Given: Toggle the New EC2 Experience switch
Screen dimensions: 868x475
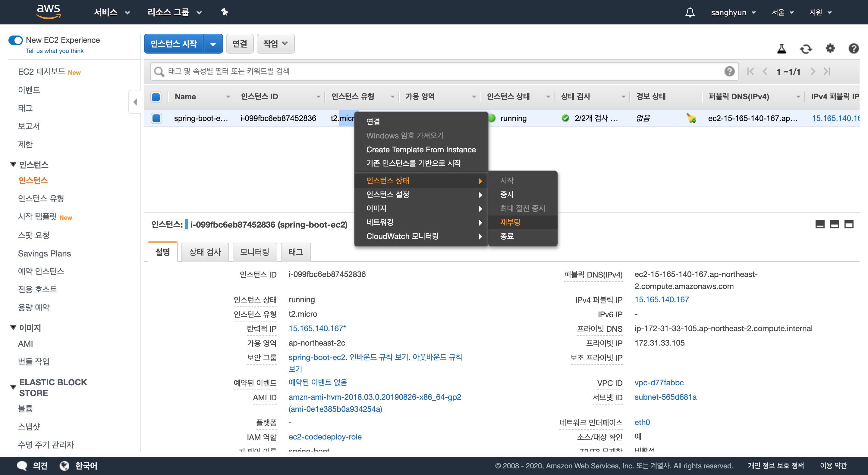Looking at the screenshot, I should [15, 40].
